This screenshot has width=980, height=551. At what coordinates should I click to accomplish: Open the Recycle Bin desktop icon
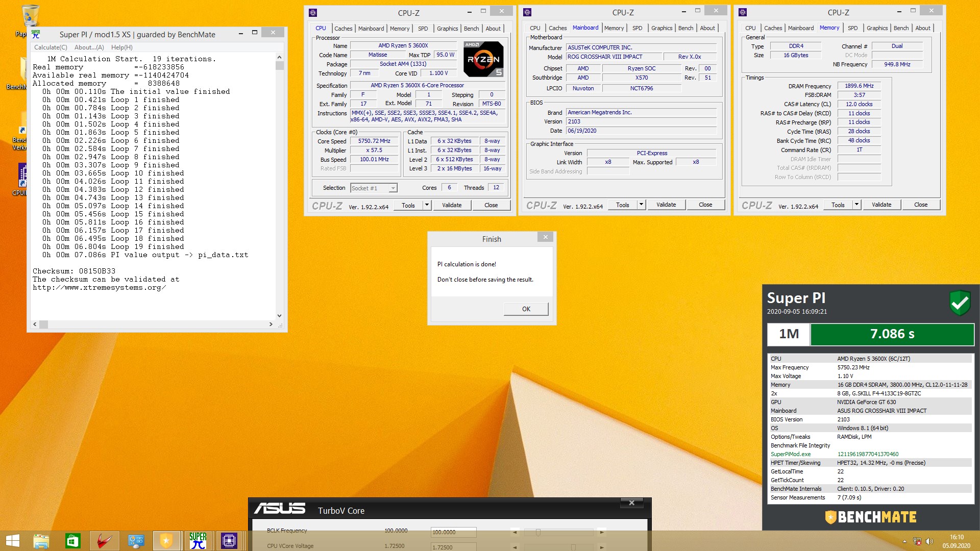[x=30, y=16]
